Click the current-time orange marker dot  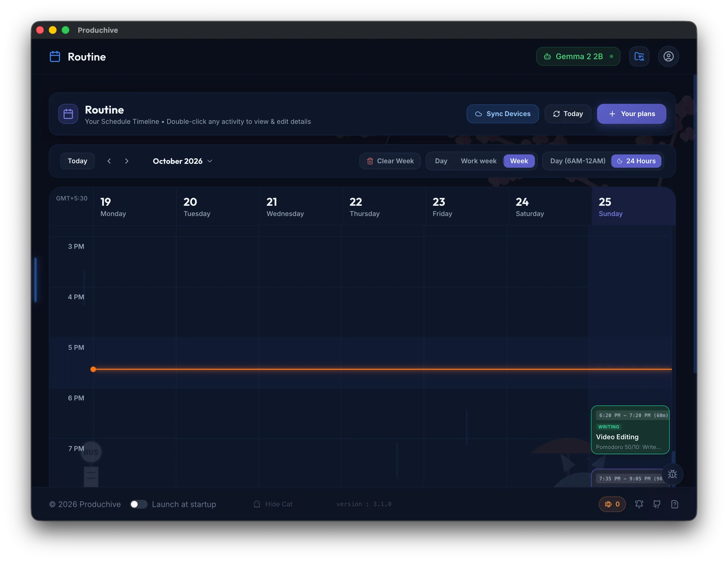93,369
